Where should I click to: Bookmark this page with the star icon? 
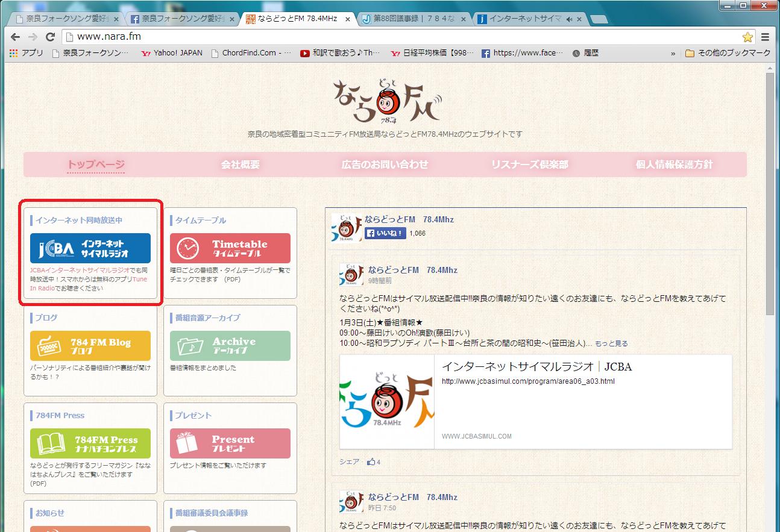tap(747, 37)
